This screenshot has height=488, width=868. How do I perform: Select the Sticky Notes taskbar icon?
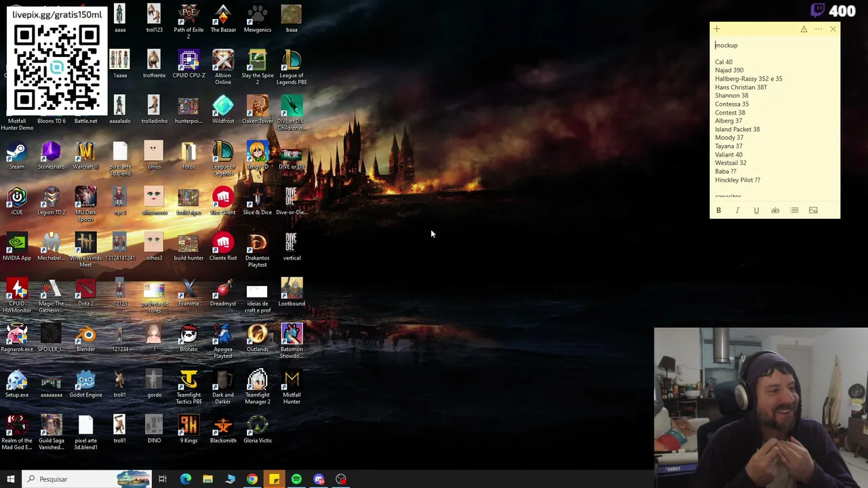pos(274,479)
